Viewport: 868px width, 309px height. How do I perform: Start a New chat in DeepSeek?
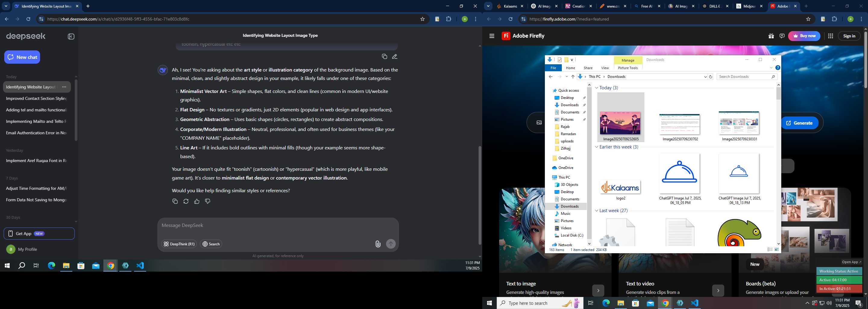tap(22, 57)
